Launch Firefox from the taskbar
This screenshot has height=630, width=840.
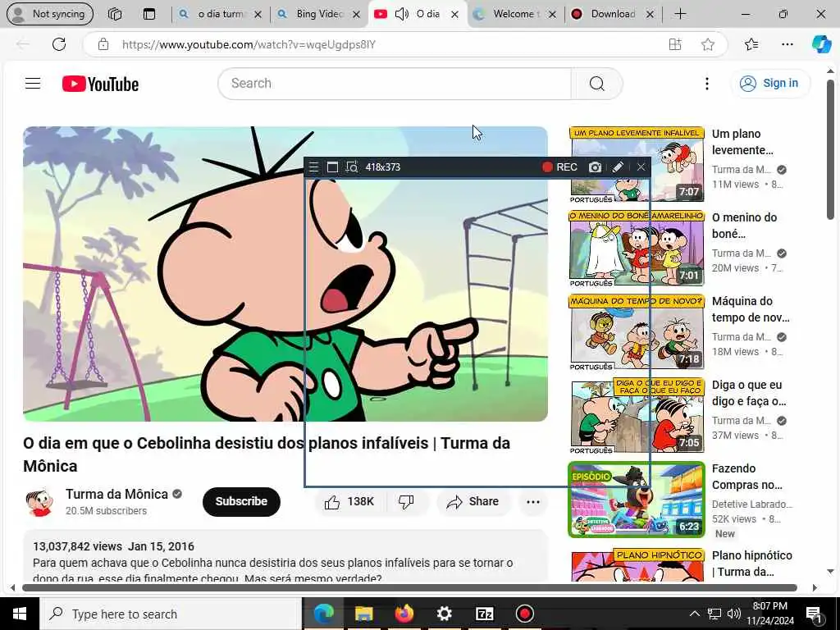tap(404, 614)
